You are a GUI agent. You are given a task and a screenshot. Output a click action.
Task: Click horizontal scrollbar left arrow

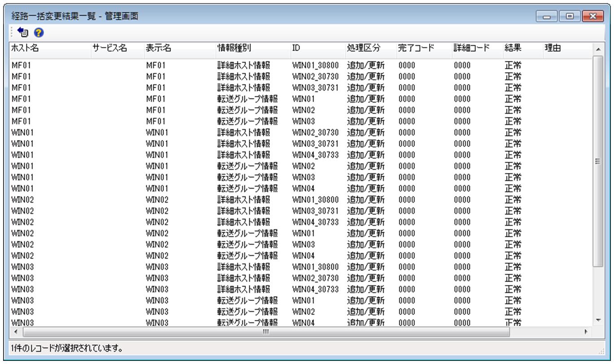coord(16,331)
